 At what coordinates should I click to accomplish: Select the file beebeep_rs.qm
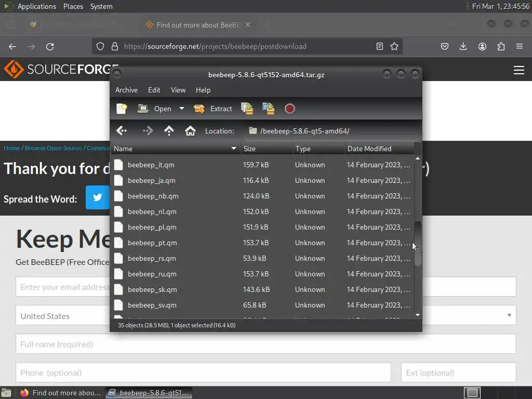coord(262,259)
